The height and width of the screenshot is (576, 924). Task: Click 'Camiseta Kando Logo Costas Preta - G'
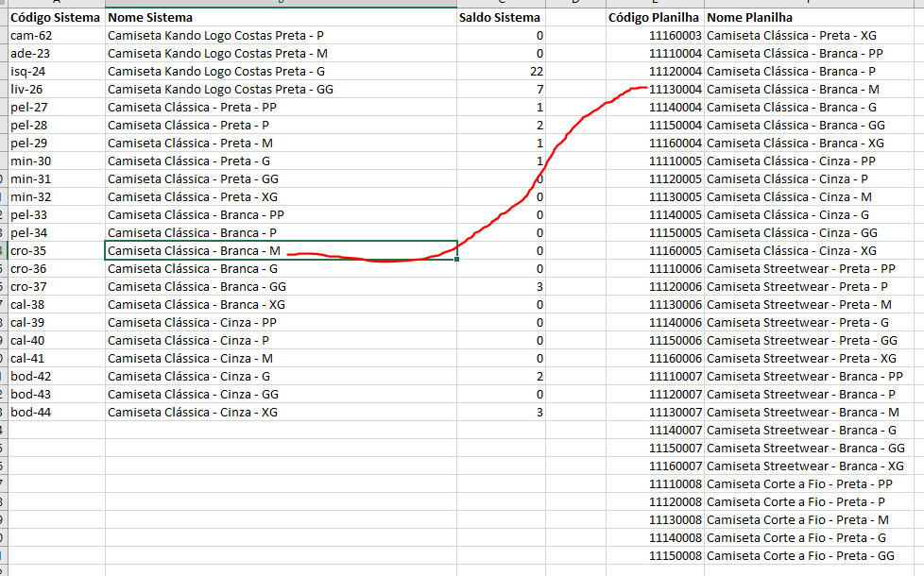pyautogui.click(x=216, y=71)
